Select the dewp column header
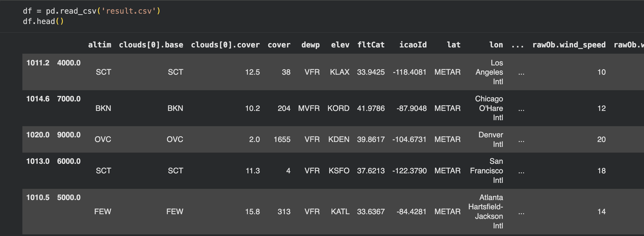644x236 pixels. pyautogui.click(x=310, y=45)
